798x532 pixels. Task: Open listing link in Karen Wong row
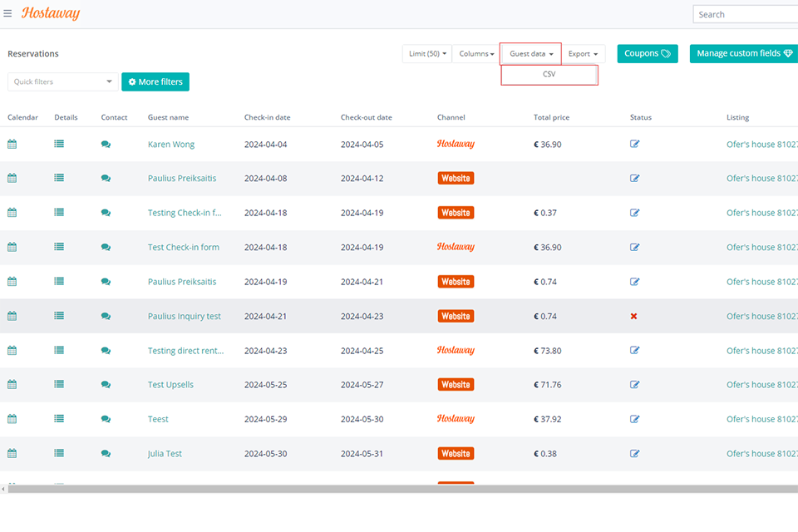tap(762, 144)
